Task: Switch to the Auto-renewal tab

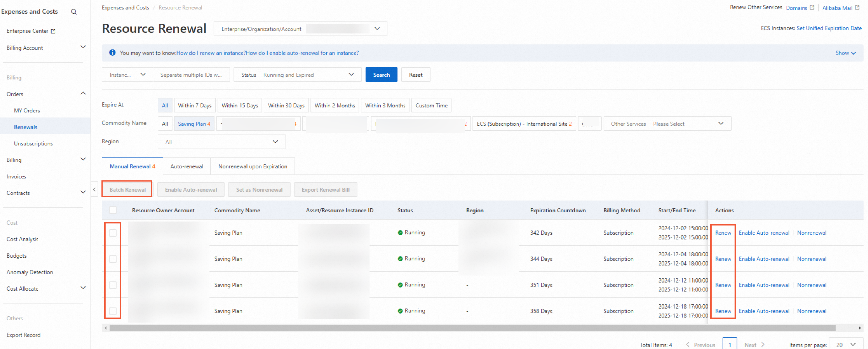Action: click(186, 166)
